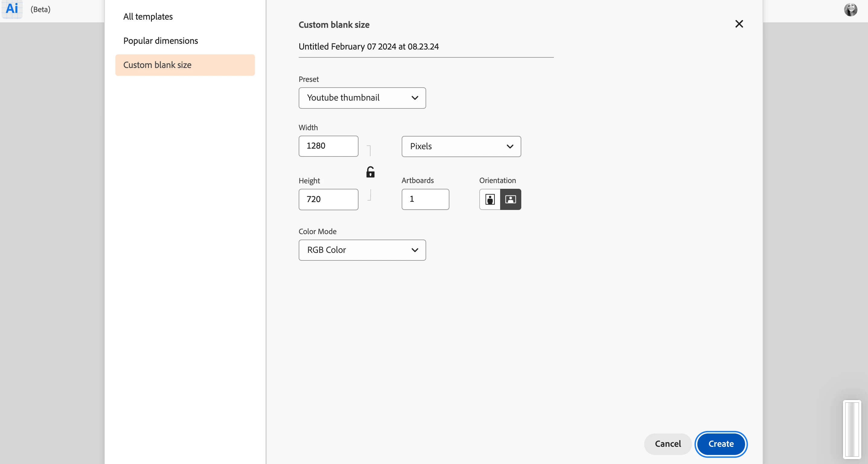This screenshot has height=464, width=868.
Task: Open the user profile avatar
Action: point(850,9)
